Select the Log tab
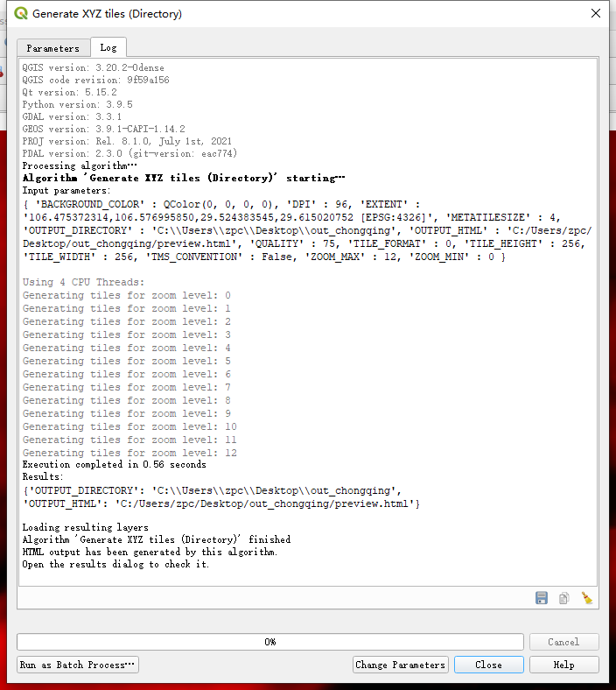616x690 pixels. pyautogui.click(x=108, y=47)
